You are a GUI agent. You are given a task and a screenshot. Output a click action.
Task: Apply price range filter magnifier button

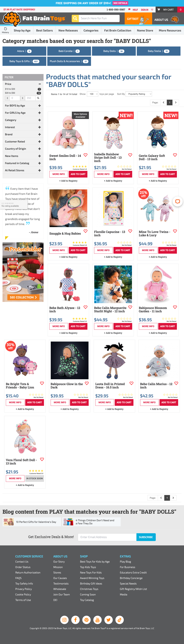tap(38, 98)
